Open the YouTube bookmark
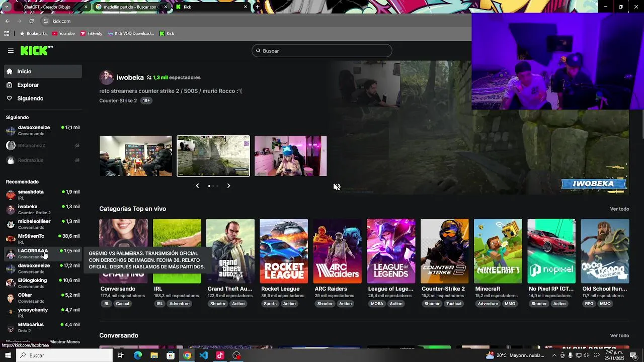Viewport: 644px width, 362px height. coord(63,34)
